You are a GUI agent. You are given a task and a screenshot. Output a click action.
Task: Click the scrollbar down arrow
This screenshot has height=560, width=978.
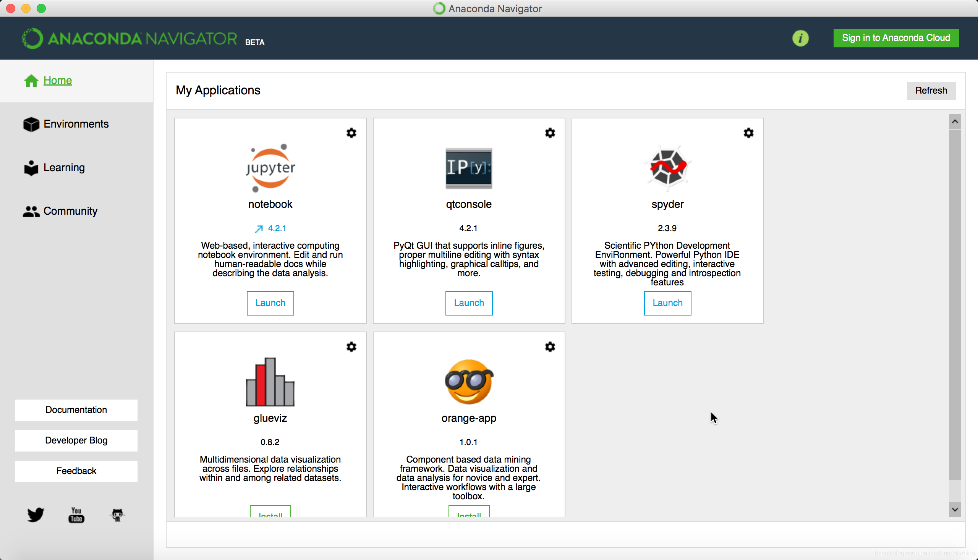[955, 509]
